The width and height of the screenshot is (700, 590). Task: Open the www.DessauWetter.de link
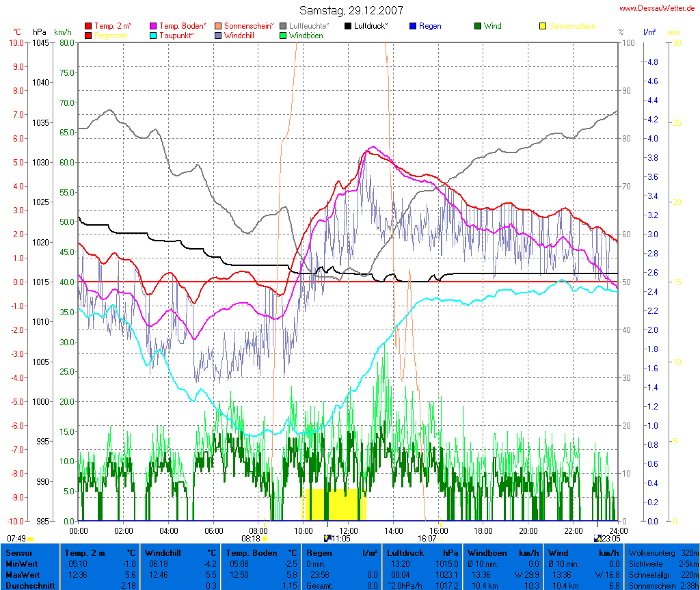[x=657, y=8]
